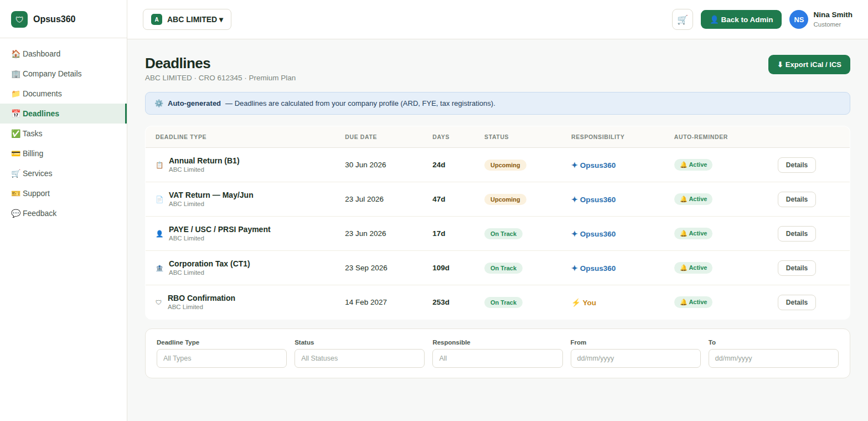Open Details for VAT Return — May/Jun
The width and height of the screenshot is (868, 421).
[797, 199]
